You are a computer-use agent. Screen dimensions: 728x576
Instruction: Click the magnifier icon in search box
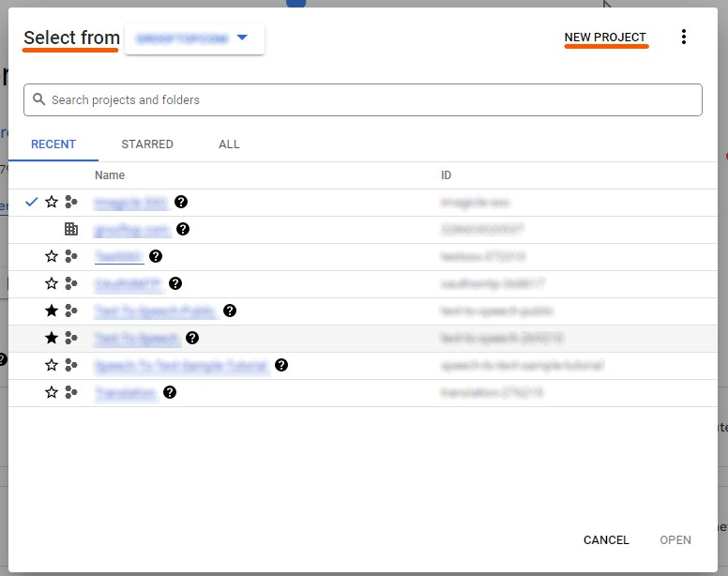(x=39, y=99)
